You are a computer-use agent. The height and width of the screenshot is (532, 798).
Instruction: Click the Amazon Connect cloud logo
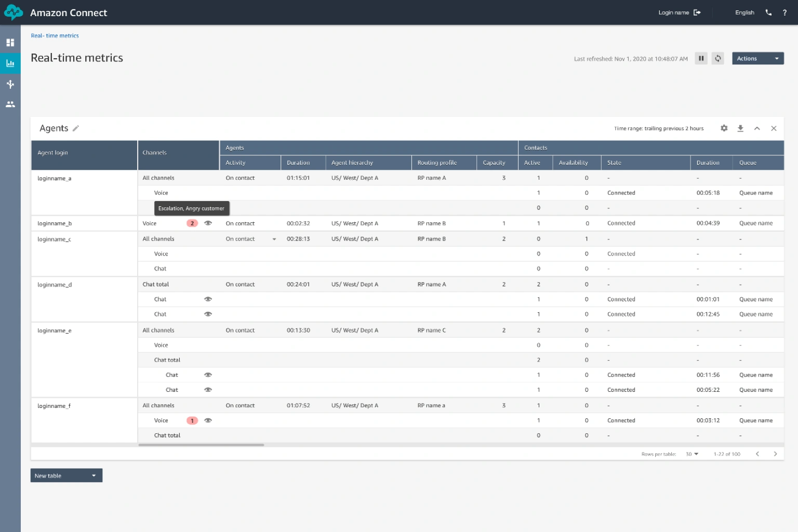pyautogui.click(x=13, y=12)
